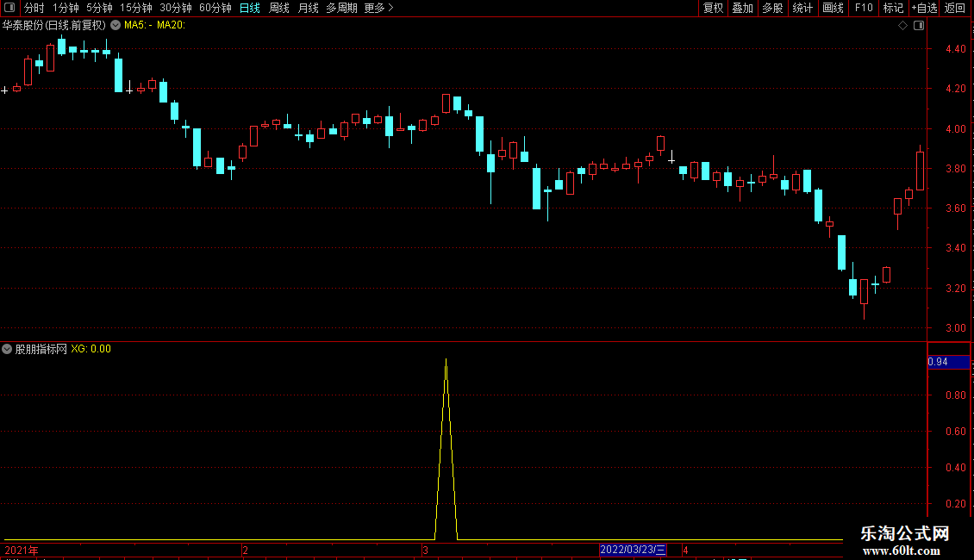Click the month 2 marker on time axis
The image size is (974, 560).
coord(246,550)
